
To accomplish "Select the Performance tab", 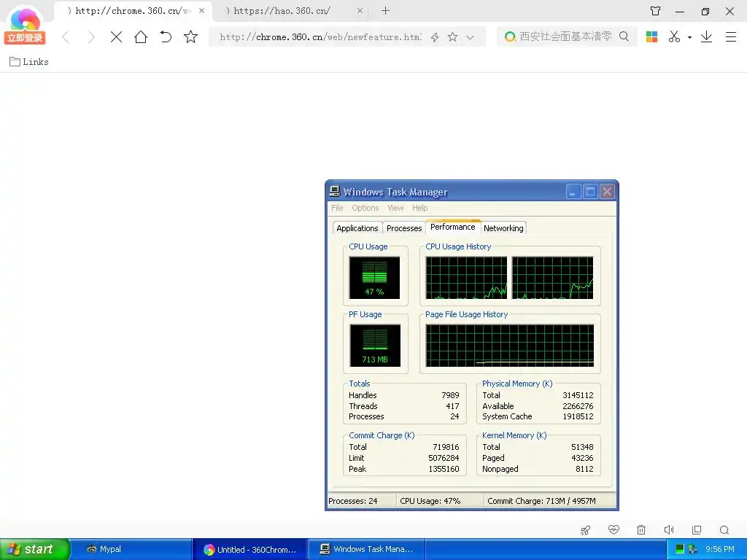I will pyautogui.click(x=452, y=227).
